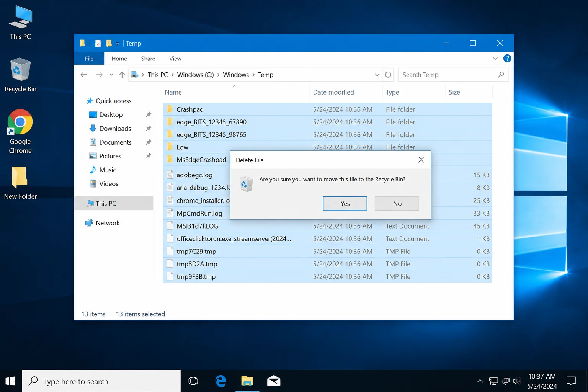The width and height of the screenshot is (588, 392).
Task: Open recent locations dropdown arrow
Action: pos(111,75)
